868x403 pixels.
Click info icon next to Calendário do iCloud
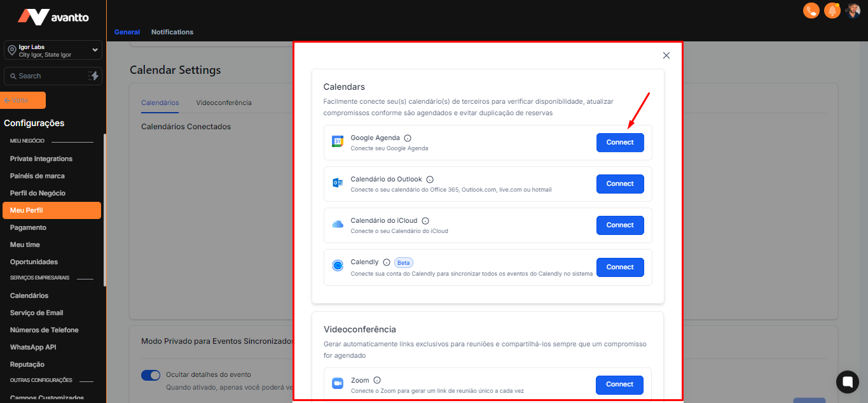(x=425, y=221)
